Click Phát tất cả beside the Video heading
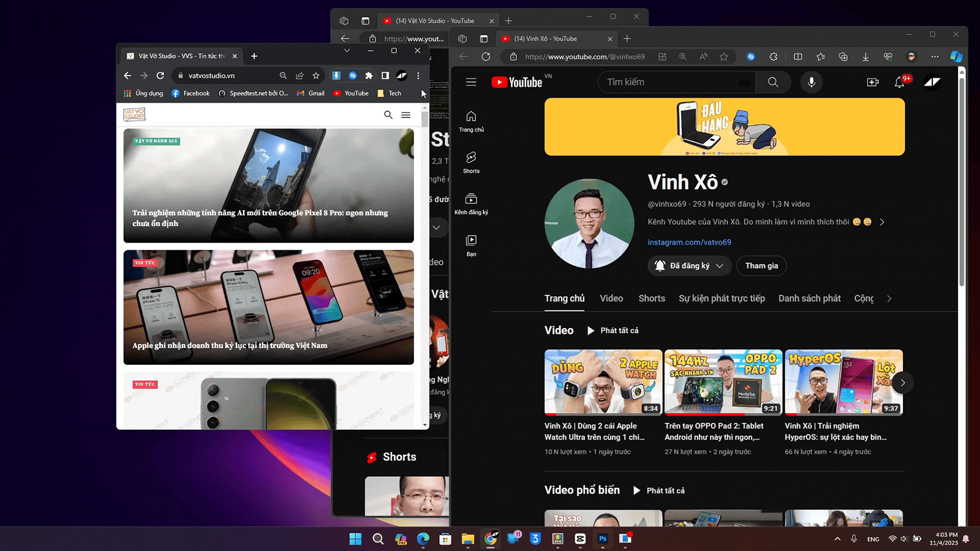 pyautogui.click(x=612, y=331)
